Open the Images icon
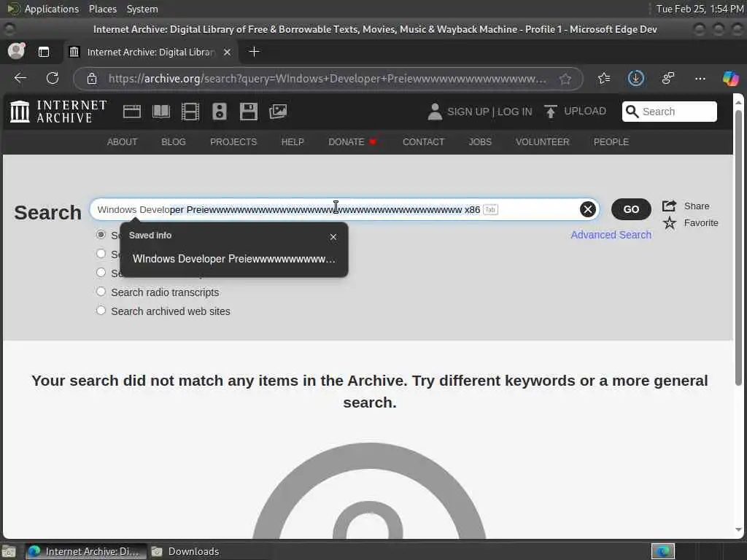This screenshot has width=747, height=560. tap(278, 112)
